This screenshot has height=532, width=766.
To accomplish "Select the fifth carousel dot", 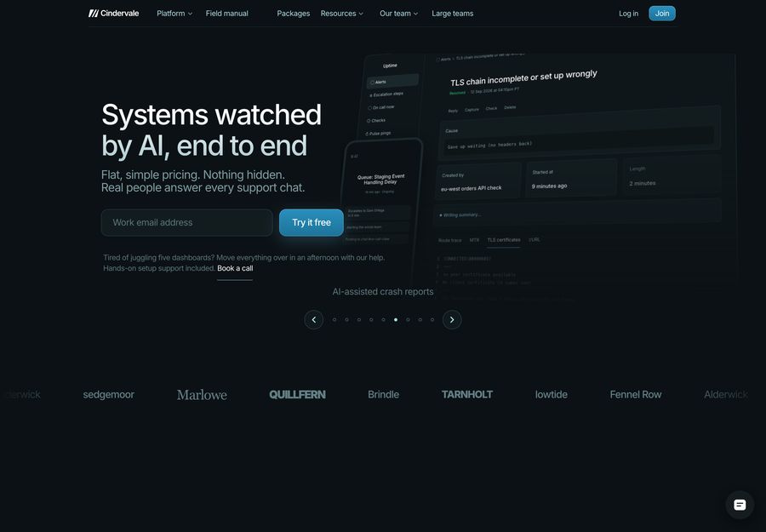I will pyautogui.click(x=384, y=319).
